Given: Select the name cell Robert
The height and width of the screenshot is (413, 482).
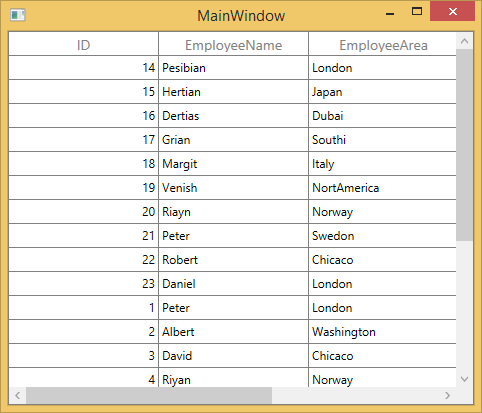Looking at the screenshot, I should pos(234,260).
